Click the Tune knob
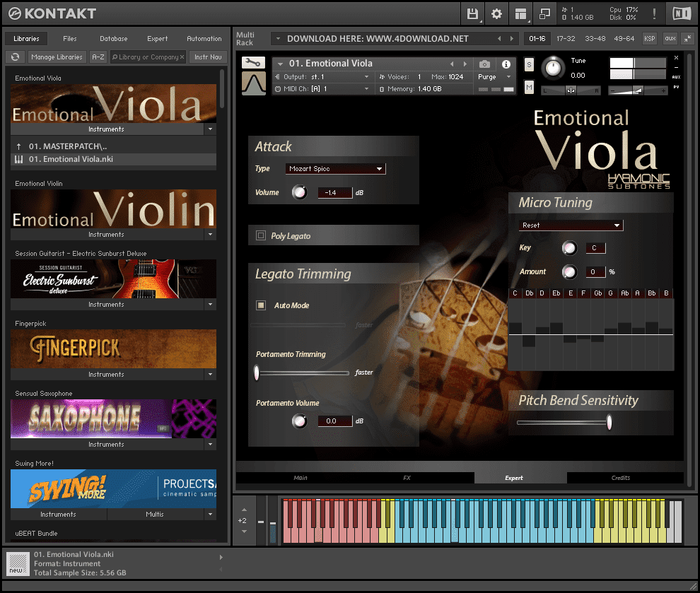This screenshot has width=700, height=593. pos(553,69)
